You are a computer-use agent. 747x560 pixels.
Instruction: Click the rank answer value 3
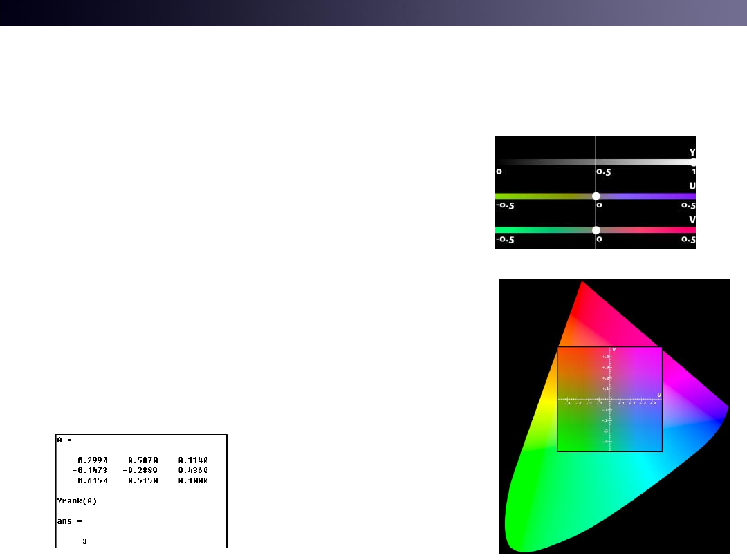point(84,541)
